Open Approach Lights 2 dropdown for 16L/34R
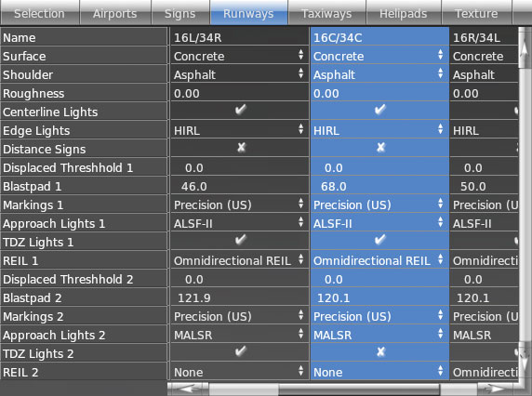 coord(240,335)
